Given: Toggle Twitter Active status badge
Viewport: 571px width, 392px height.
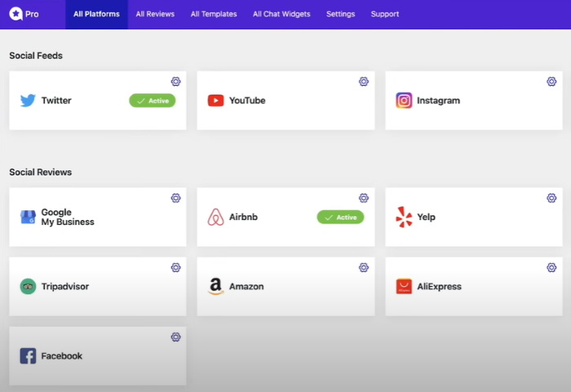Looking at the screenshot, I should (x=152, y=100).
